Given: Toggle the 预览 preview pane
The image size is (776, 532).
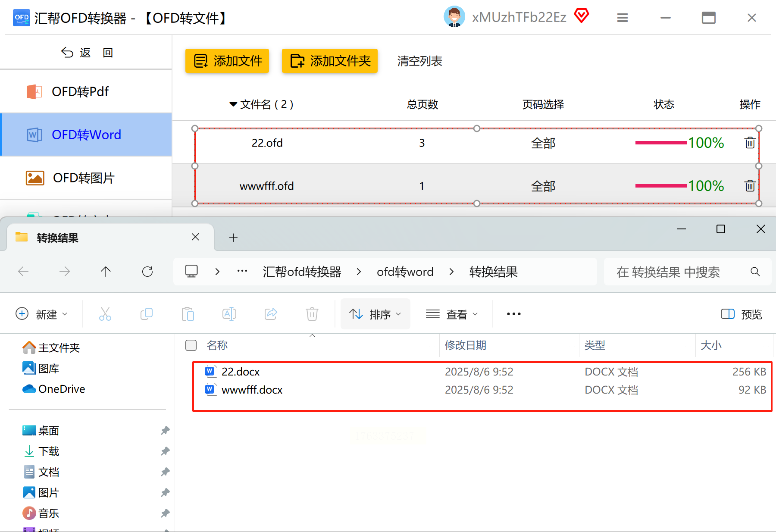Looking at the screenshot, I should pos(741,314).
